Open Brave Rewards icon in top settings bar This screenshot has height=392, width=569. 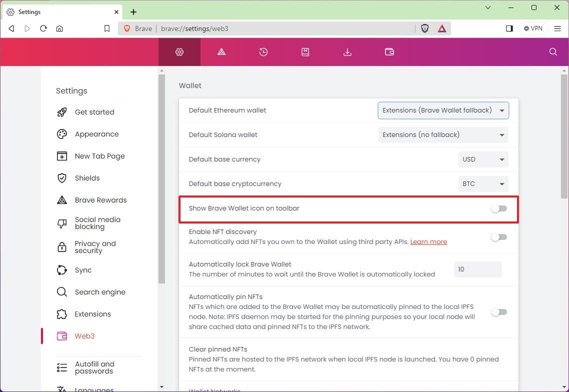point(221,52)
